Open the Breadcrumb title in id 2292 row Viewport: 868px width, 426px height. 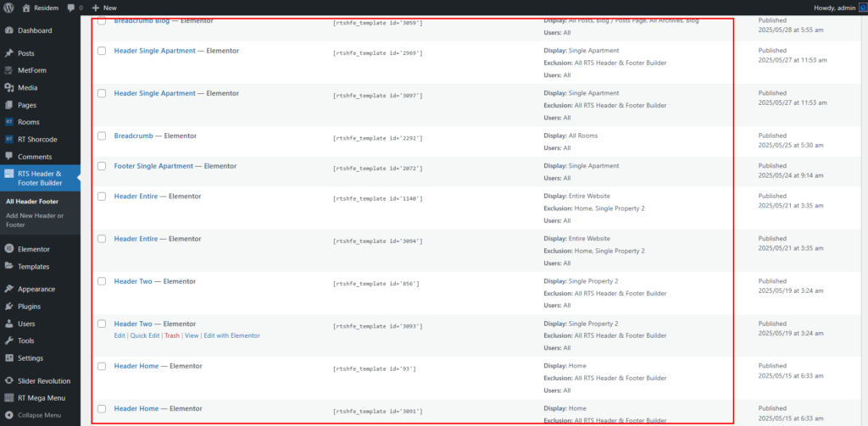[x=133, y=136]
